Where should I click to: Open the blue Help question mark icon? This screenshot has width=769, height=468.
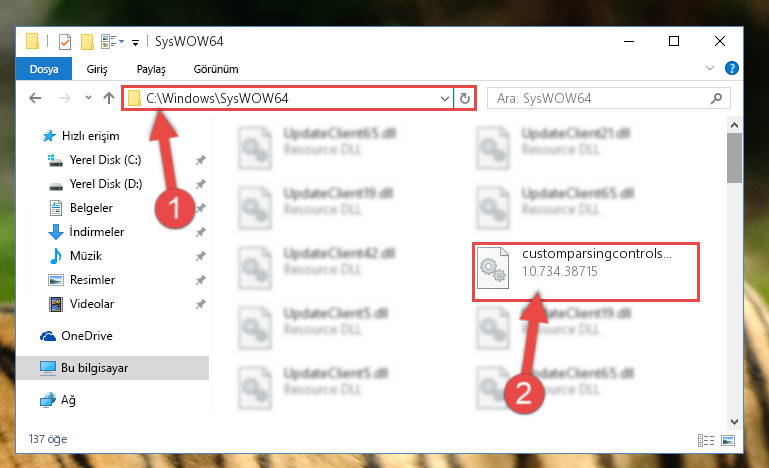pyautogui.click(x=732, y=68)
